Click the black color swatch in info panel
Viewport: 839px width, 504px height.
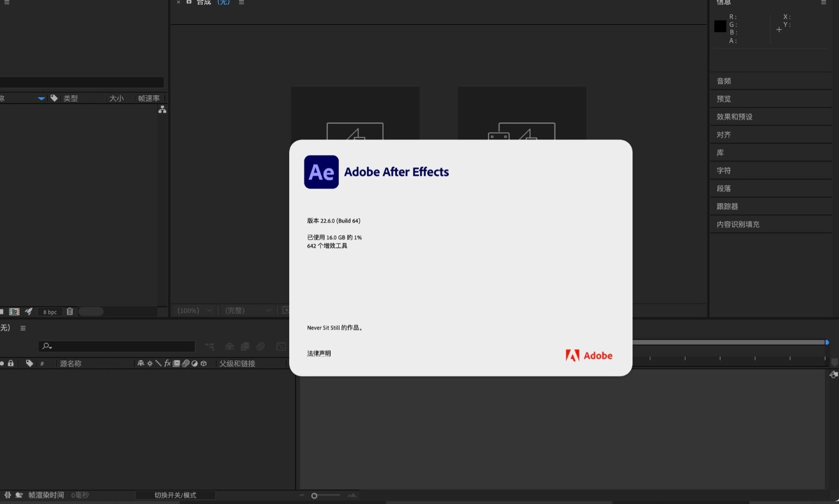click(x=720, y=26)
